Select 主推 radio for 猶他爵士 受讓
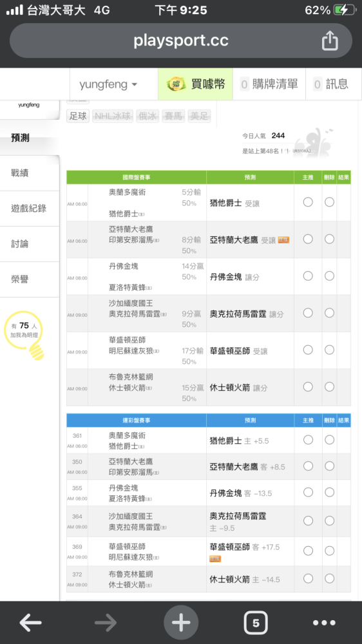 tap(308, 202)
